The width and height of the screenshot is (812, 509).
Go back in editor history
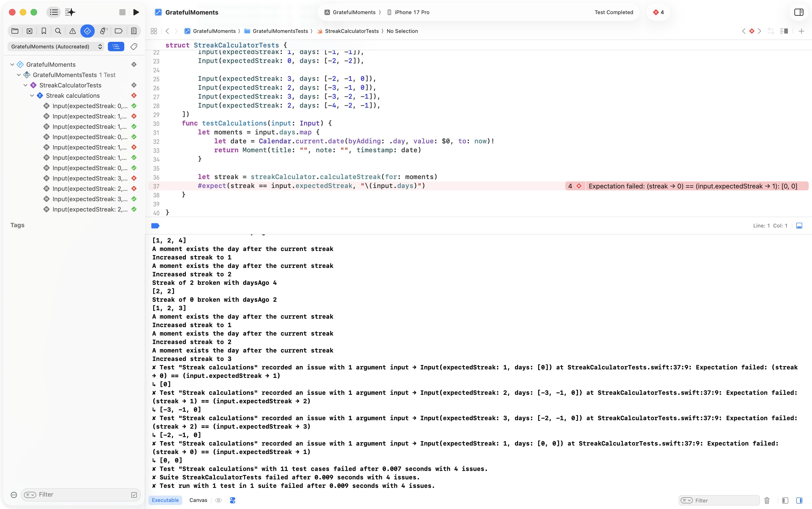pyautogui.click(x=167, y=31)
